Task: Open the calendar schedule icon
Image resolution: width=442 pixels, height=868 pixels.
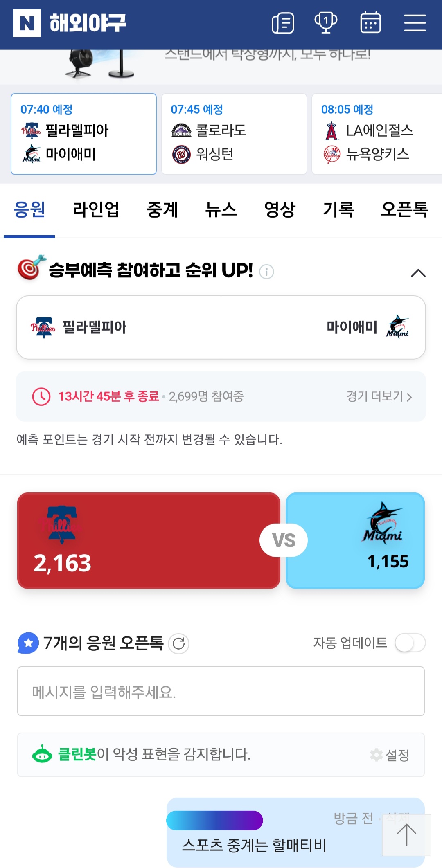Action: click(x=370, y=23)
